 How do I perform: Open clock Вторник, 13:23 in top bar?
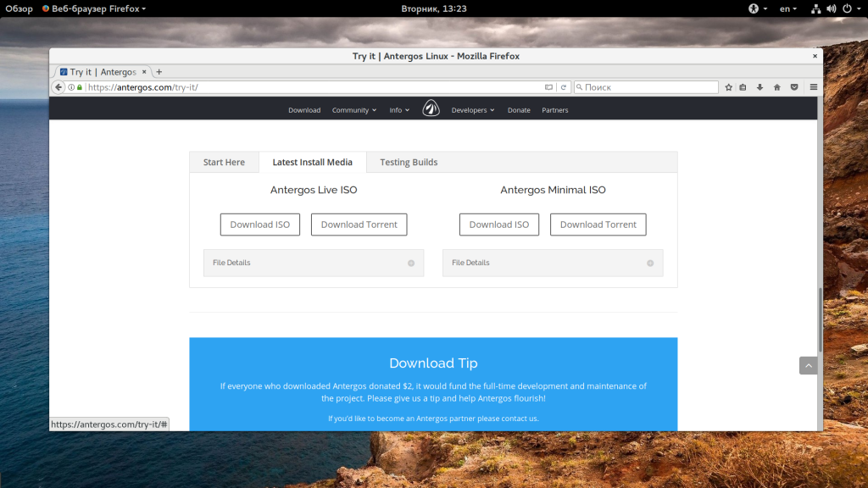(x=434, y=8)
